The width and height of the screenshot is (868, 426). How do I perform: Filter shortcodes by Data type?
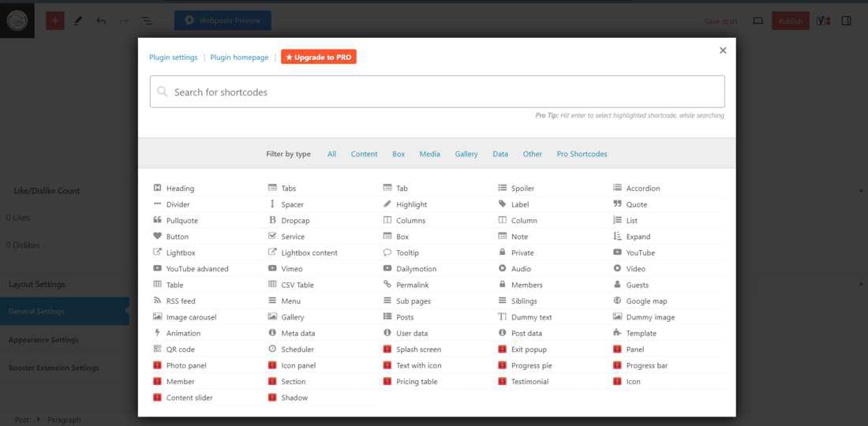[500, 154]
